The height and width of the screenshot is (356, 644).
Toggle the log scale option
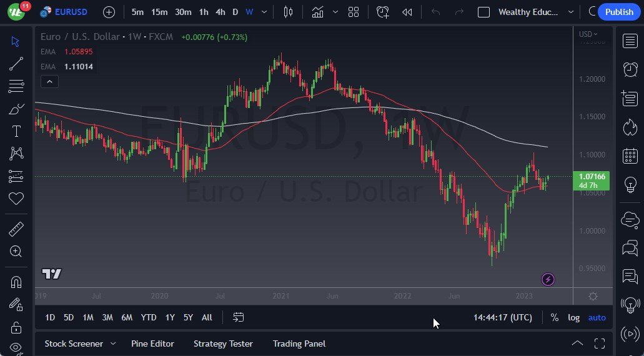pos(573,317)
